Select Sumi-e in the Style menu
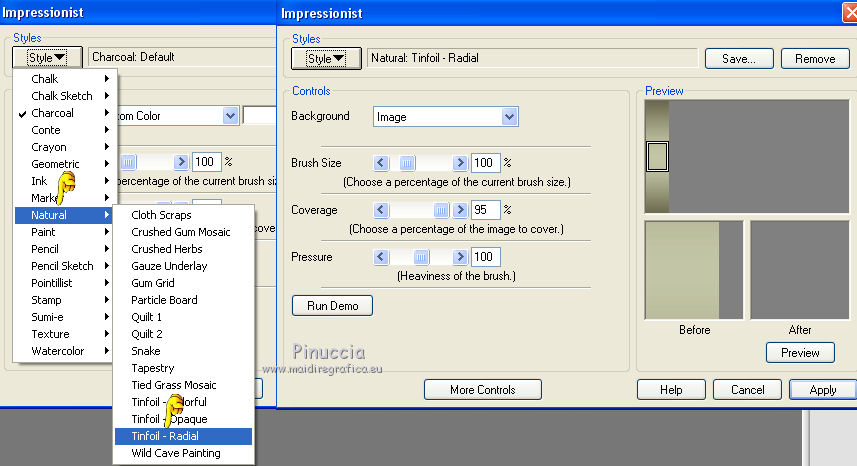This screenshot has width=857, height=466. tap(63, 317)
